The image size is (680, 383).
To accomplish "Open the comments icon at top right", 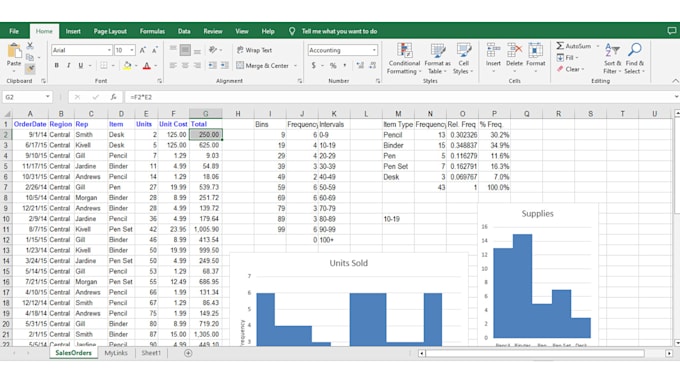I will [671, 31].
